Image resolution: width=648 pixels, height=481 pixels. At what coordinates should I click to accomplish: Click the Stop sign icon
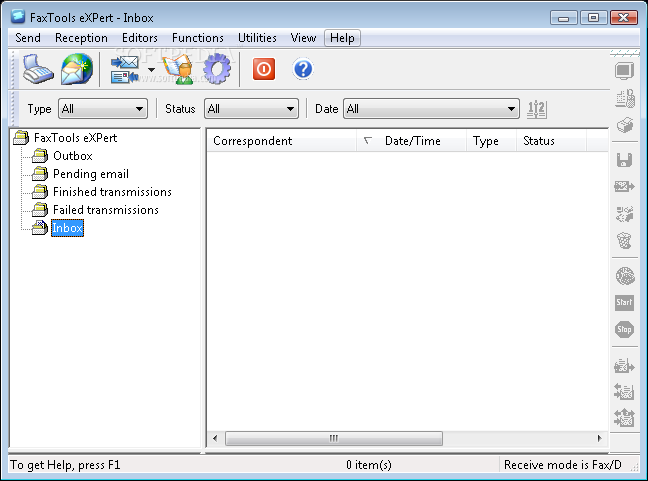[x=624, y=329]
